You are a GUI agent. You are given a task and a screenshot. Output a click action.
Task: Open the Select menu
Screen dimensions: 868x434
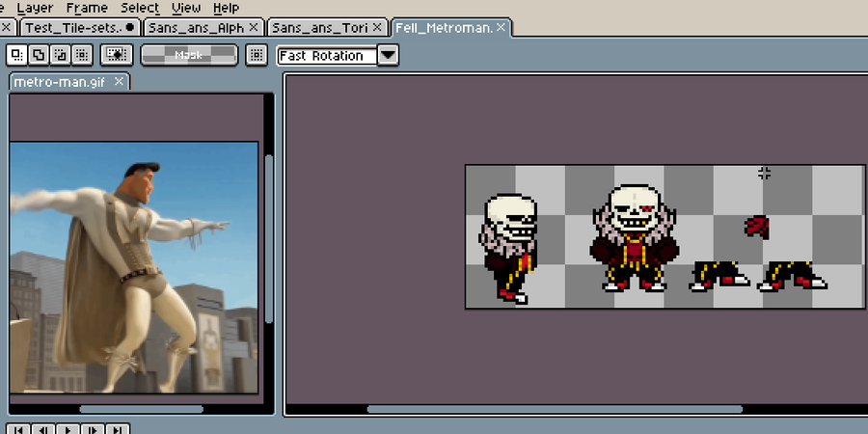[140, 8]
